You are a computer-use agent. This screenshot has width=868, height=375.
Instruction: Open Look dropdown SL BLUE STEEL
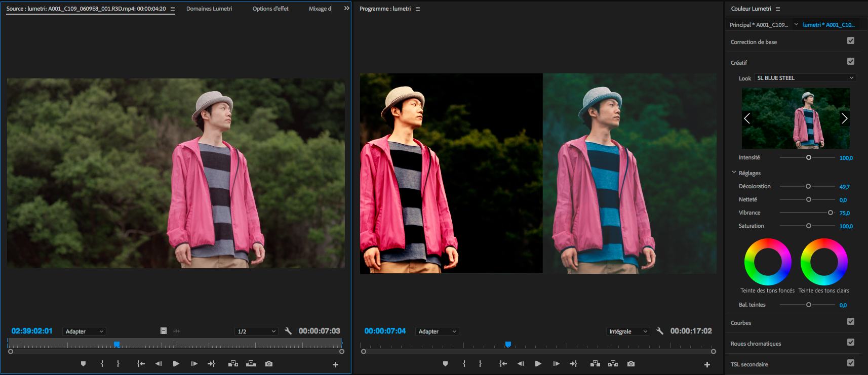805,78
